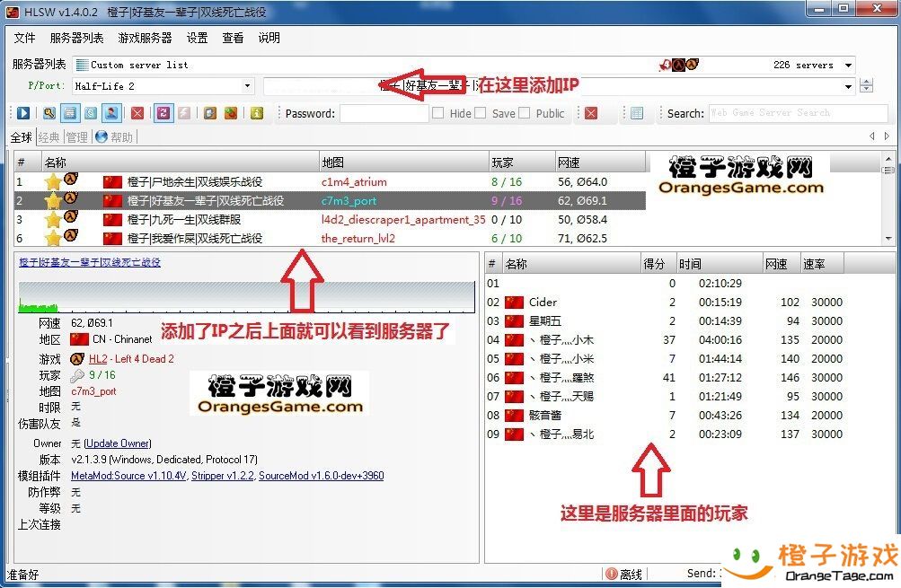Toggle the Public checkbox
The image size is (901, 588).
(x=524, y=113)
